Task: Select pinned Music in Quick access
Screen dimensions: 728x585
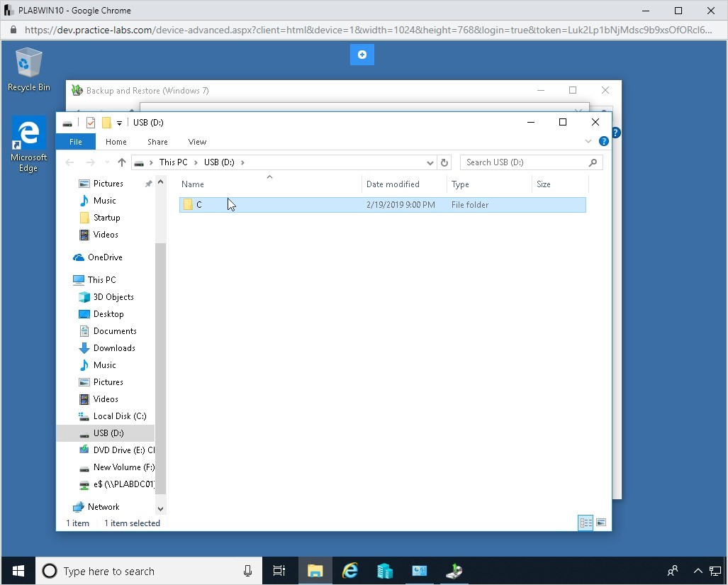Action: [x=104, y=201]
